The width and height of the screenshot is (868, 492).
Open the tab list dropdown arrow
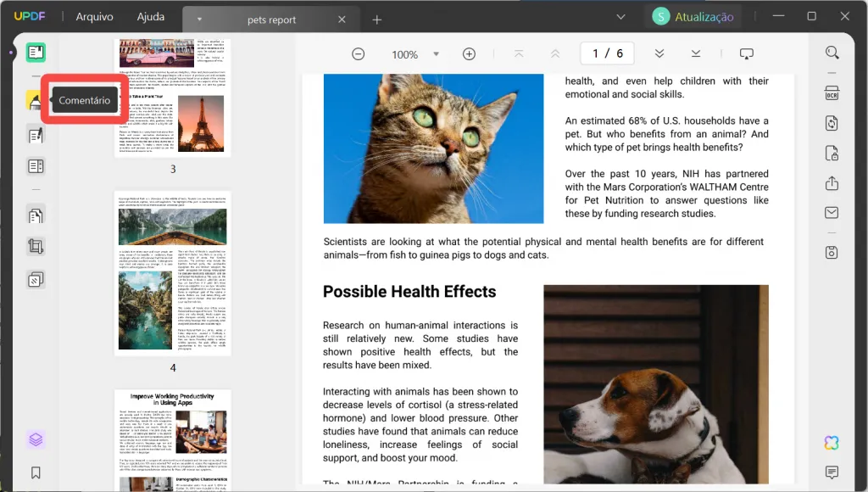pos(199,20)
